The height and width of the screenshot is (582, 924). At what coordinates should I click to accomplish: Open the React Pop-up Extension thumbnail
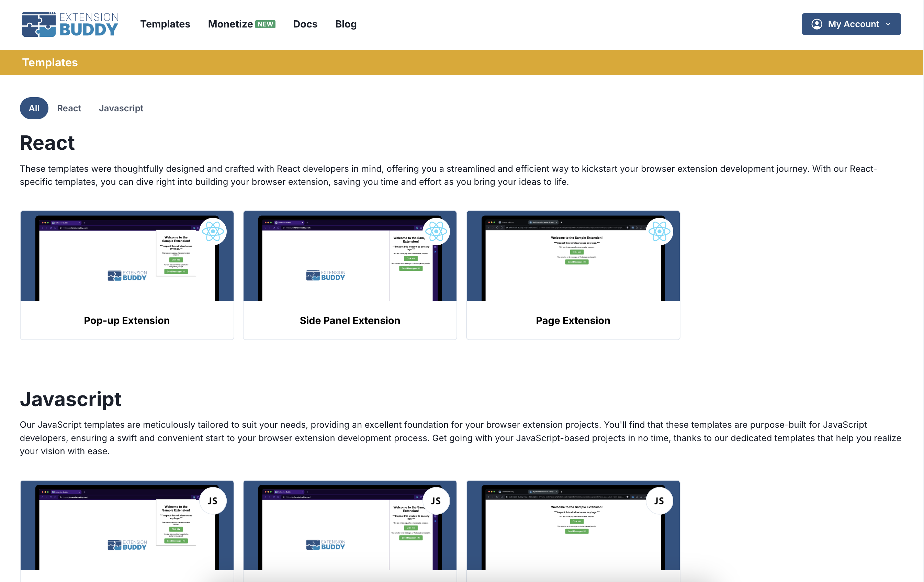click(x=127, y=256)
